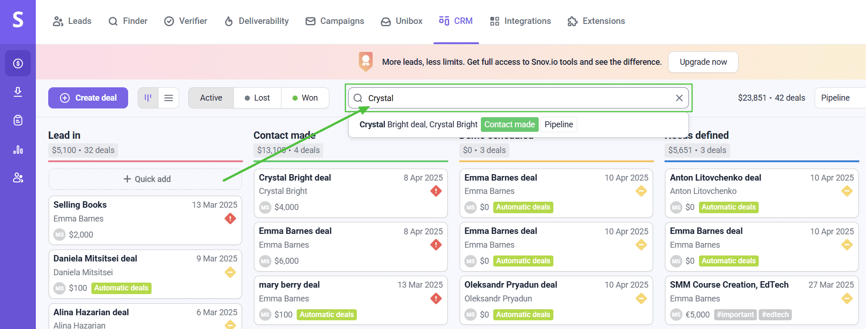Click Quick add in Lead in column
The width and height of the screenshot is (868, 329).
tap(146, 179)
